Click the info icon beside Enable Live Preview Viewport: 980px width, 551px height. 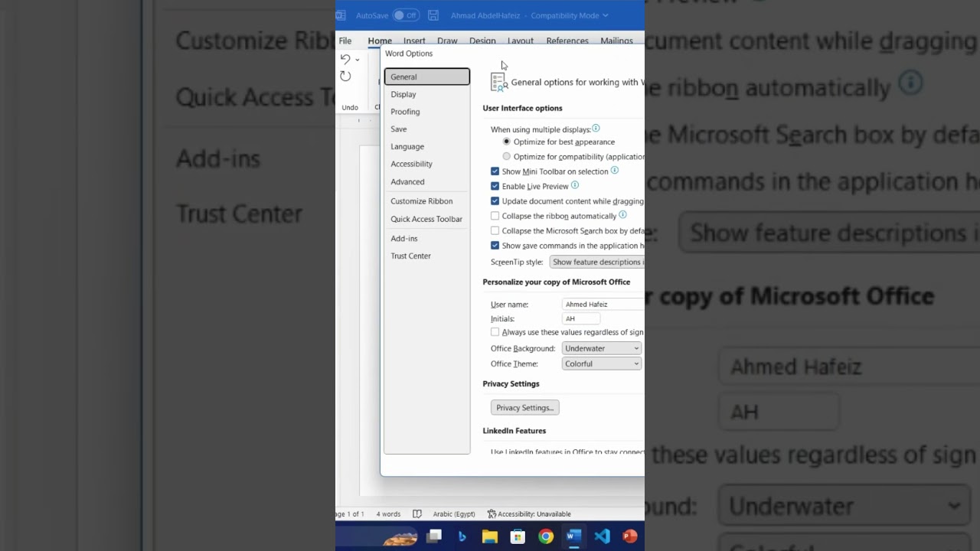click(x=575, y=186)
